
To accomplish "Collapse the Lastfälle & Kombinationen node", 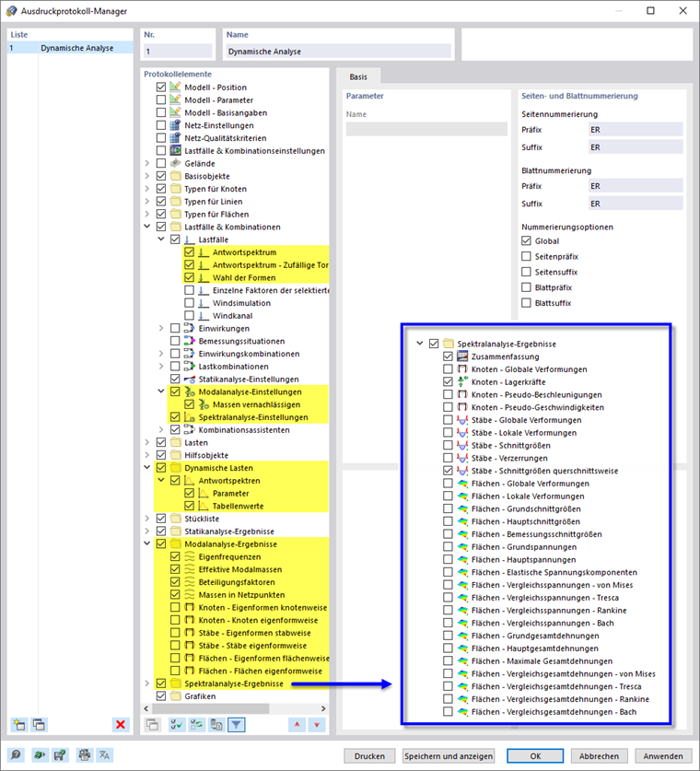I will tap(147, 227).
